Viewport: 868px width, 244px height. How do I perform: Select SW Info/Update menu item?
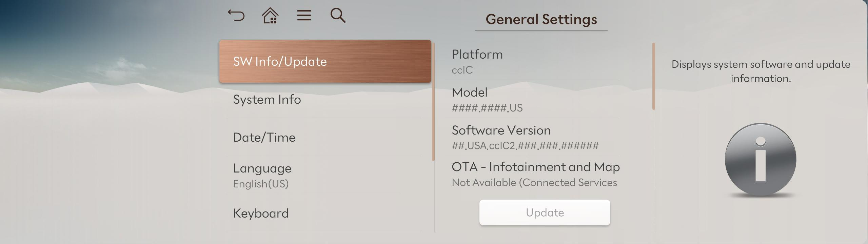pos(325,61)
